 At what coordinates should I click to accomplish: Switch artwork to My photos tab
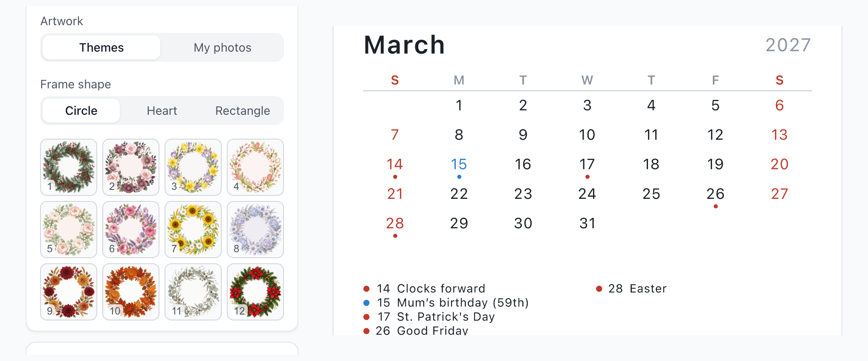(x=223, y=47)
